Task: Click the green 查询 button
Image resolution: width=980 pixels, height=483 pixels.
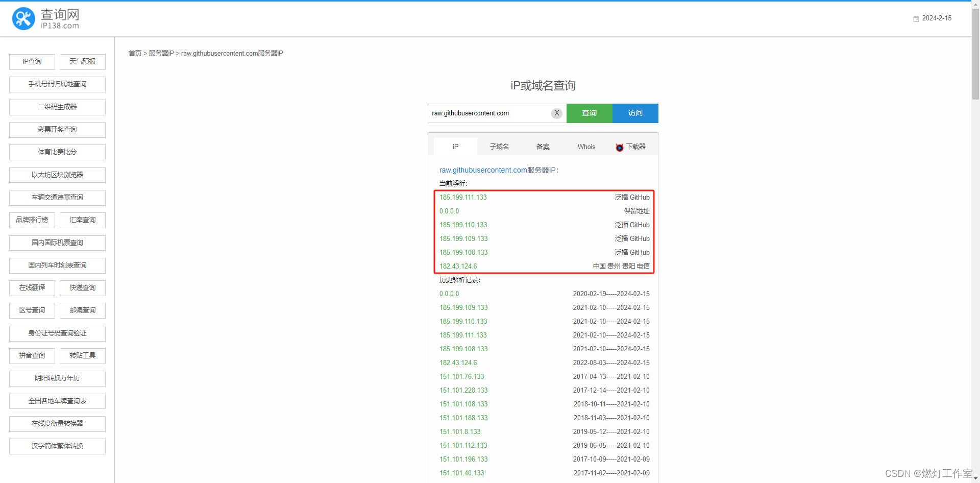Action: coord(590,113)
